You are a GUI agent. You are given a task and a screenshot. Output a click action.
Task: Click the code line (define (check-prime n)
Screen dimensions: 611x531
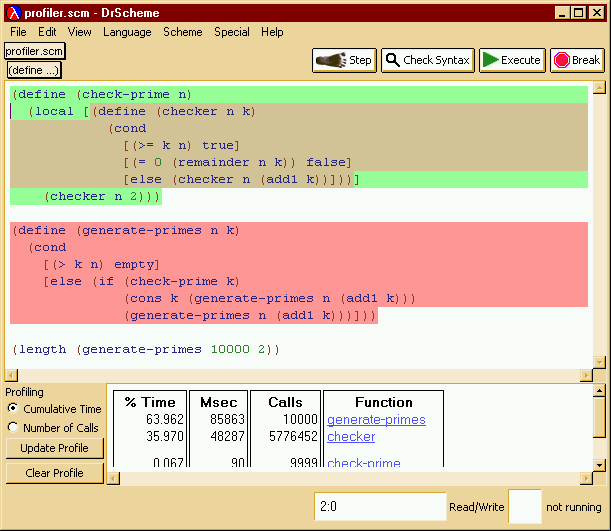[x=102, y=94]
